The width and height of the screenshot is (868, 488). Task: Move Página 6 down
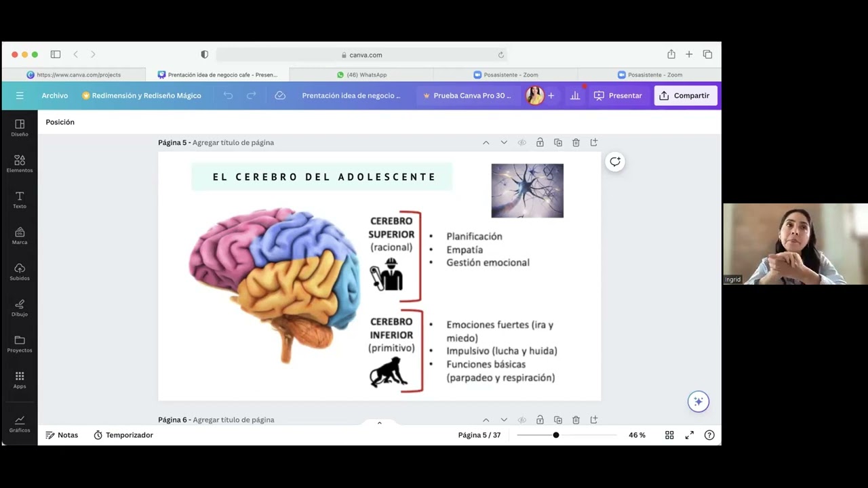coord(504,420)
